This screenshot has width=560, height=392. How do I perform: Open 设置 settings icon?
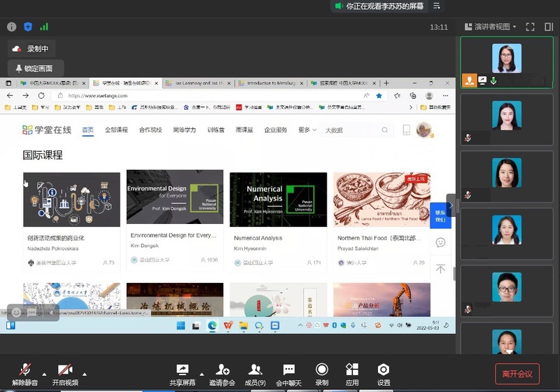click(x=384, y=370)
